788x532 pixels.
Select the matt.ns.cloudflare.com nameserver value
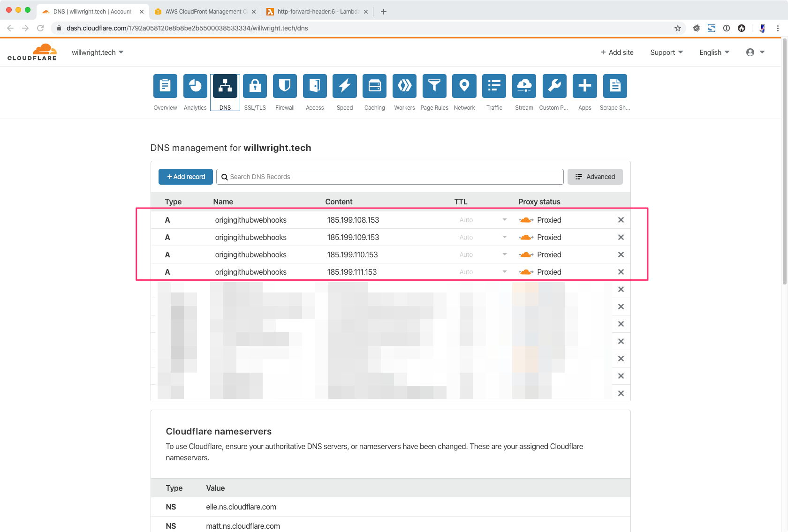(243, 526)
